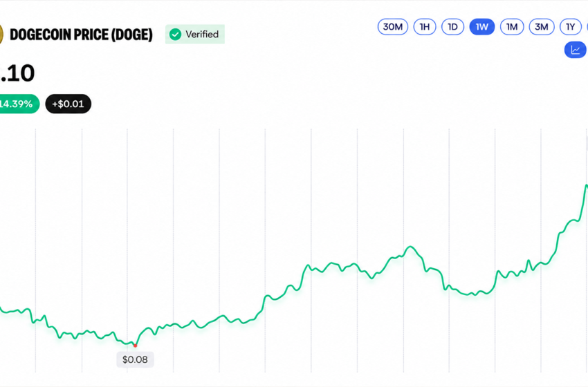
Task: Select the active 1W range
Action: (482, 27)
